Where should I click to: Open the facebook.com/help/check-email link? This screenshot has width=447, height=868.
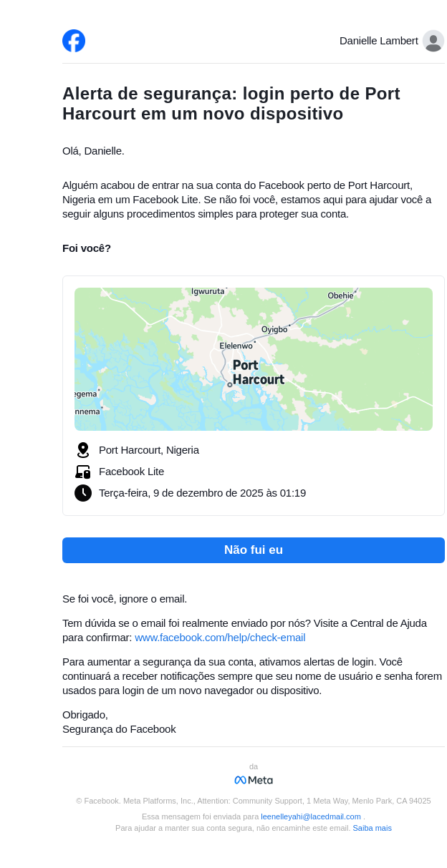coord(220,638)
